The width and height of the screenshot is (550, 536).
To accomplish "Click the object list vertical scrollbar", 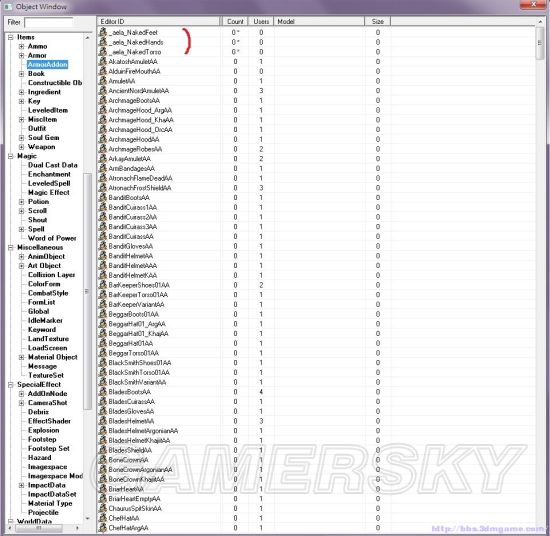I will (x=539, y=274).
